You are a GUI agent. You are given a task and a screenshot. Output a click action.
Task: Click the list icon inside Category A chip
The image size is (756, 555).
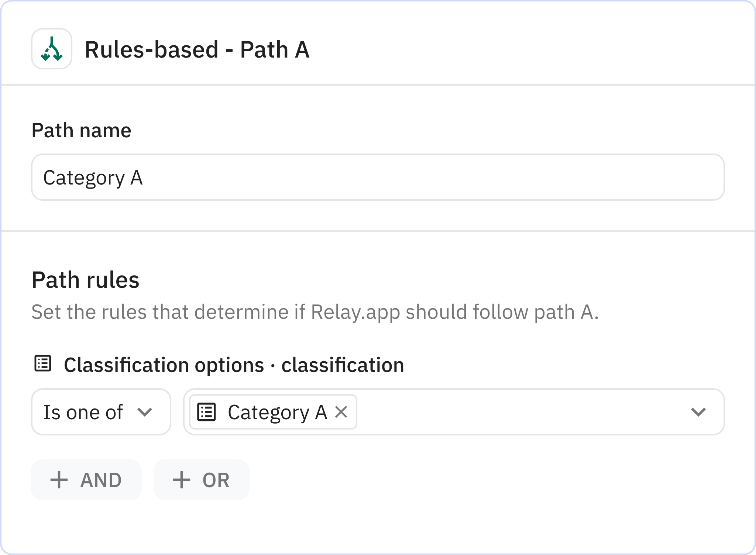(206, 412)
